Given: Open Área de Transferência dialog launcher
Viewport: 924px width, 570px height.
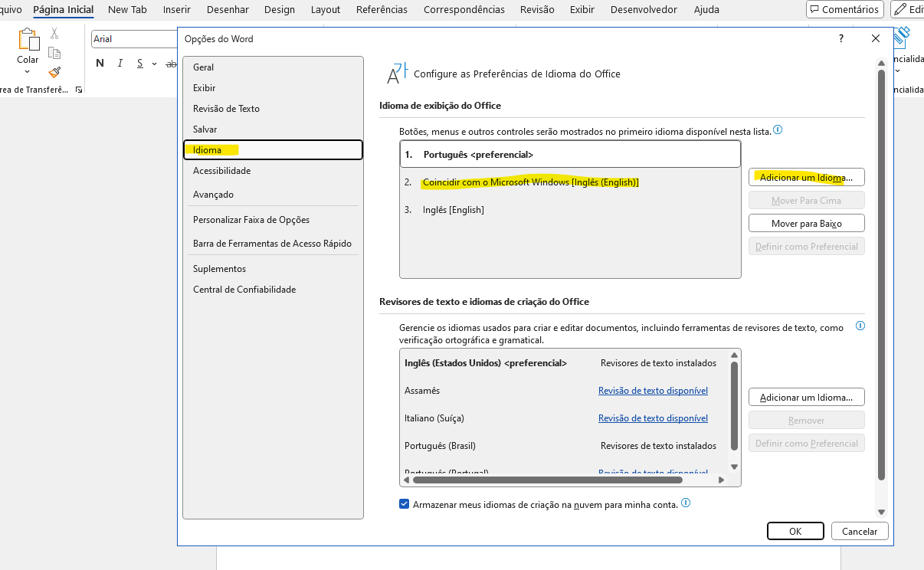Looking at the screenshot, I should (x=78, y=90).
